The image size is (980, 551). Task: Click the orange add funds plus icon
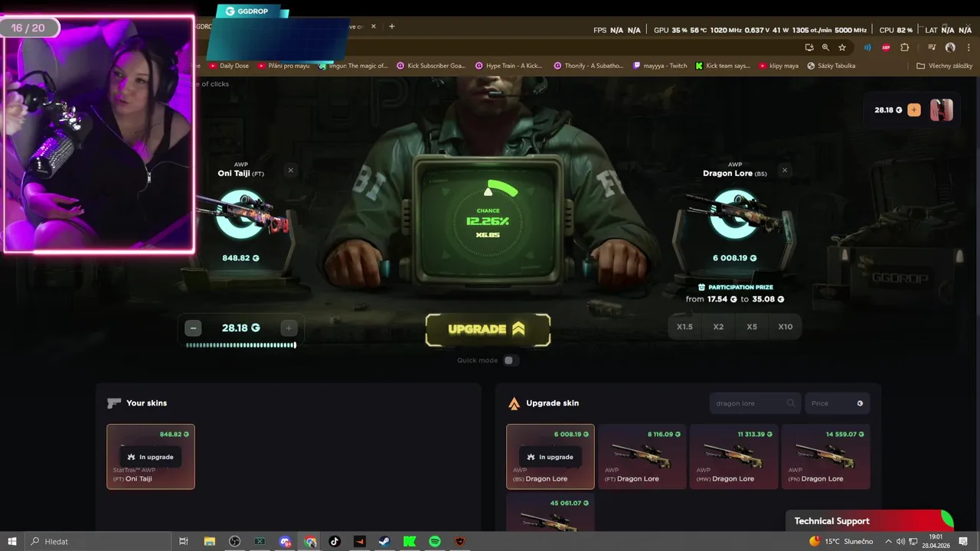click(914, 110)
